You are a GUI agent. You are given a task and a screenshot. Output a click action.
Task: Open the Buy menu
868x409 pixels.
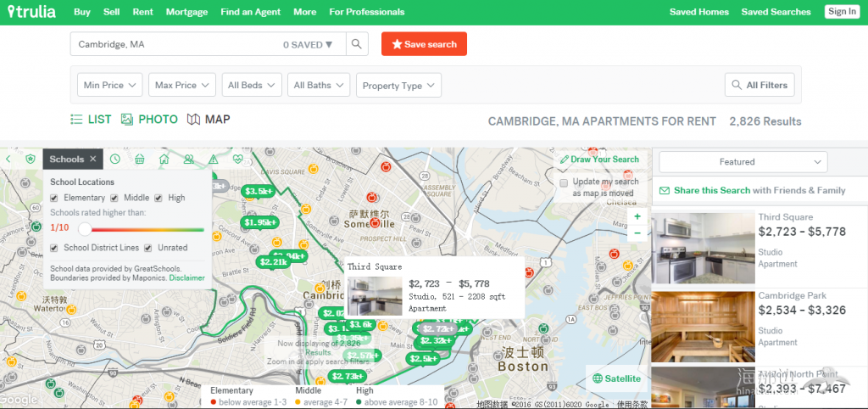82,12
